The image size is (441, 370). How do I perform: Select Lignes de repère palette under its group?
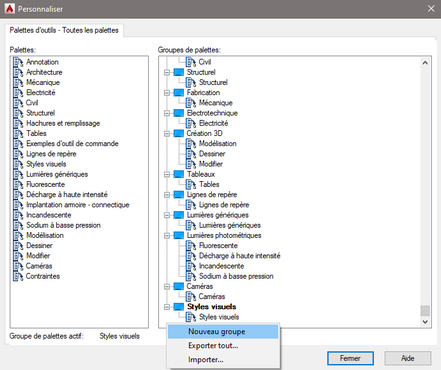click(x=224, y=205)
